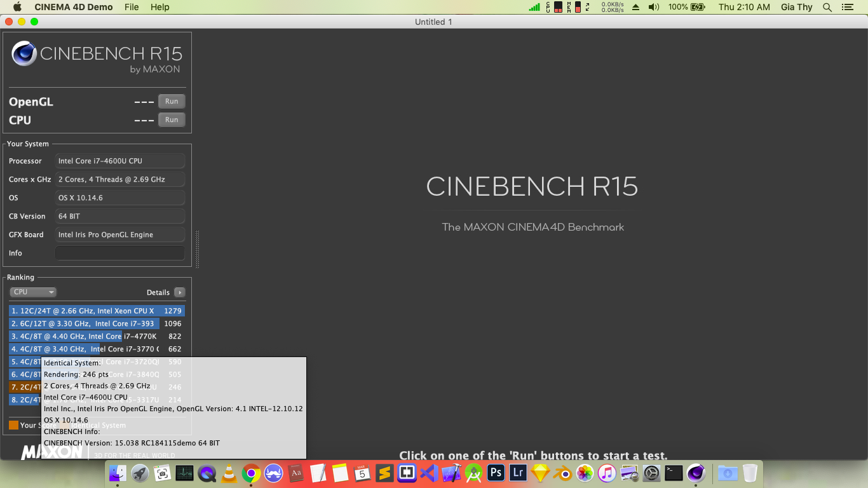Select ranking row 2 Core i7-393 1096
Screen dimensions: 868x488
[97, 323]
